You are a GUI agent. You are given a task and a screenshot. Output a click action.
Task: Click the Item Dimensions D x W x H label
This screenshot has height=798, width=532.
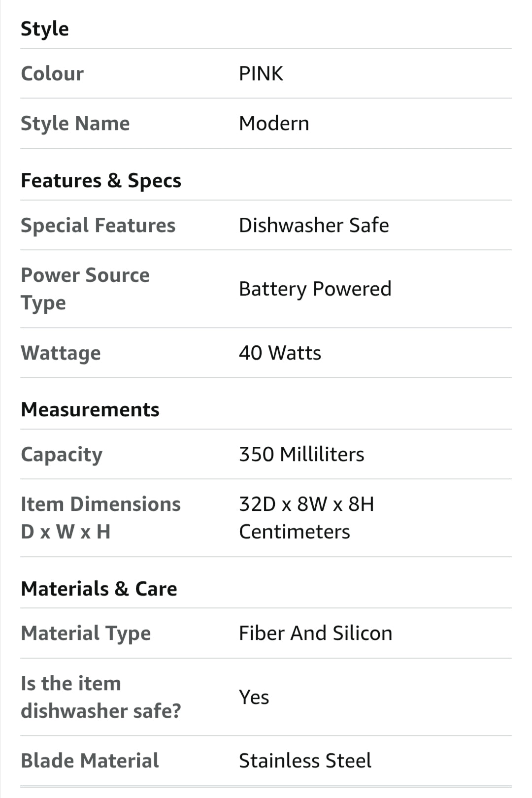[100, 518]
